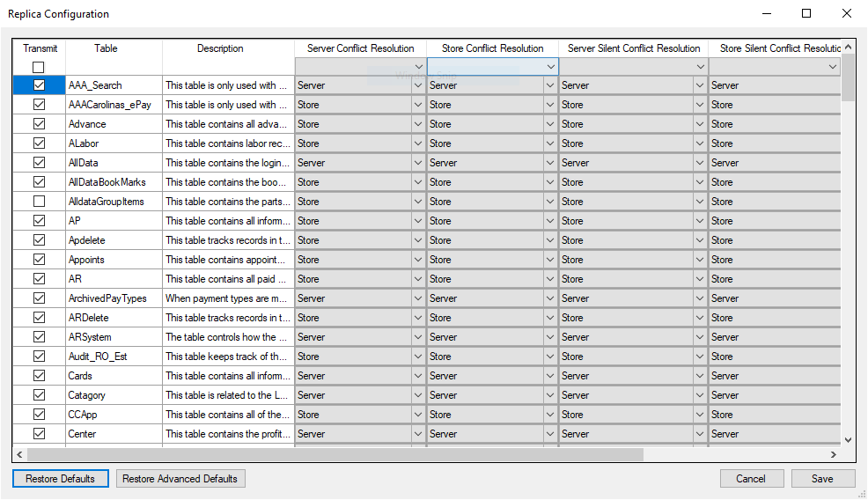This screenshot has width=868, height=500.
Task: Click vertical scrollbar down arrow
Action: click(x=848, y=440)
